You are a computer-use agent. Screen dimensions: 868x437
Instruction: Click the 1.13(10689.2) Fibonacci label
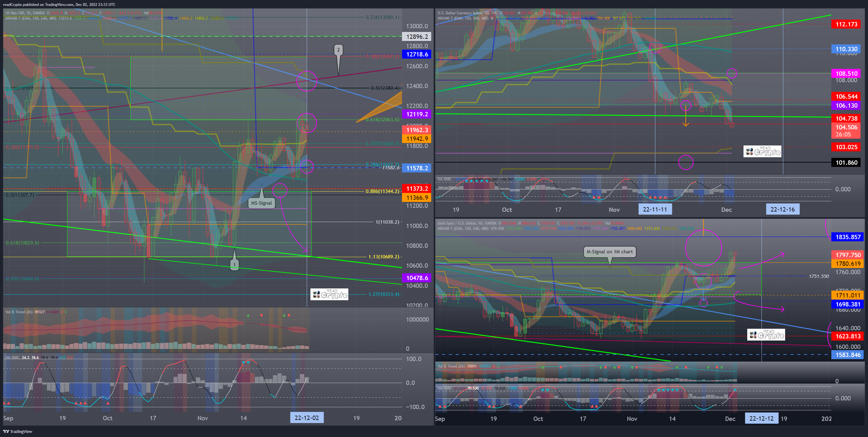[x=383, y=256]
